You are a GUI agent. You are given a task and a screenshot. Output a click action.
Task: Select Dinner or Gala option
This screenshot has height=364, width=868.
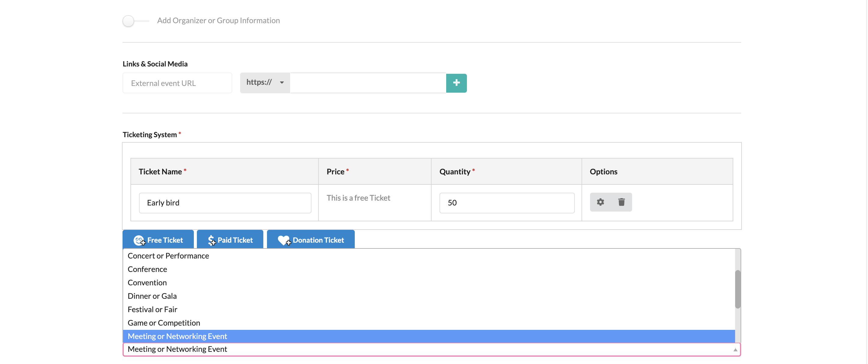click(x=429, y=296)
